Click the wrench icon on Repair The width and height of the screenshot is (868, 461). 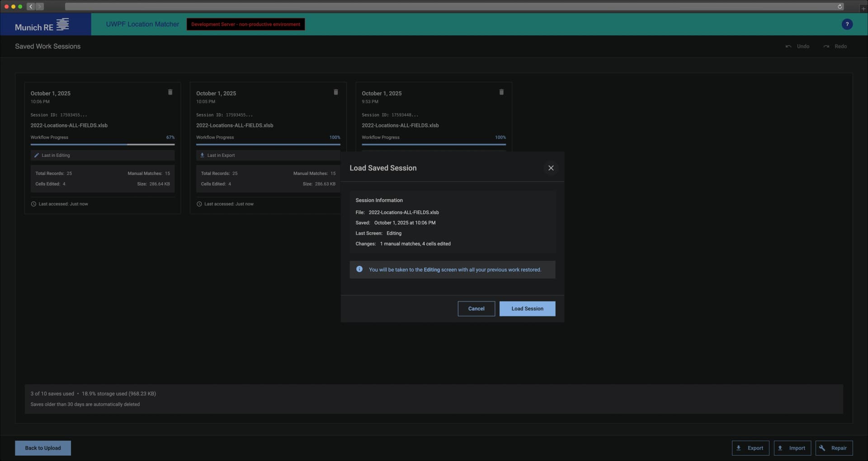pos(822,448)
